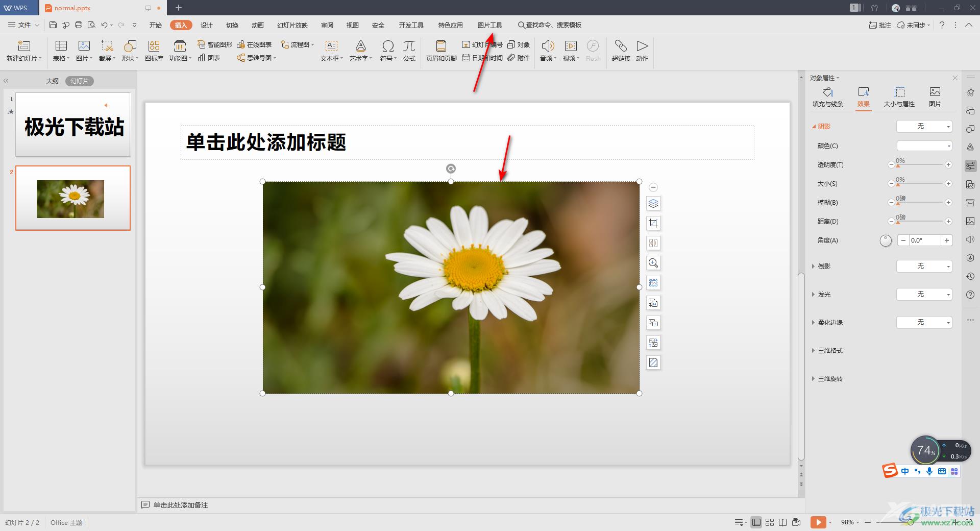Click the Angle (角度) input field
Viewport: 980px width, 531px height.
coord(925,240)
